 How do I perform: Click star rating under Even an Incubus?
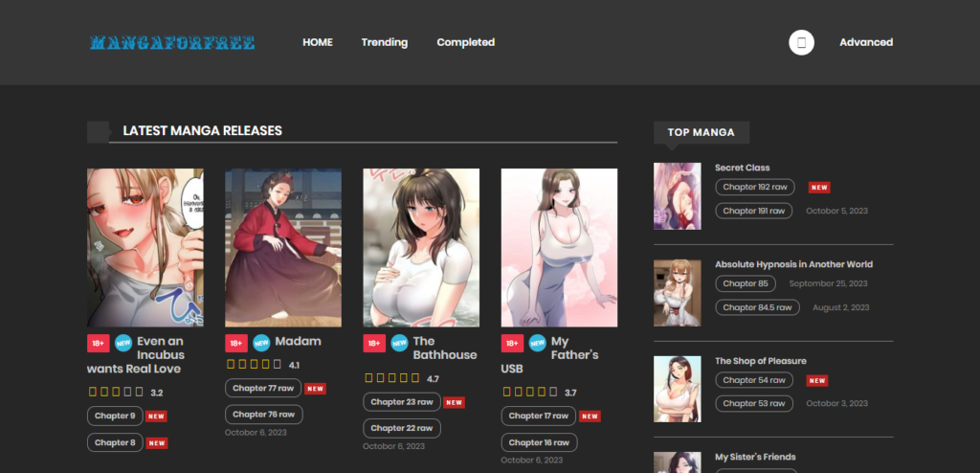tap(116, 393)
